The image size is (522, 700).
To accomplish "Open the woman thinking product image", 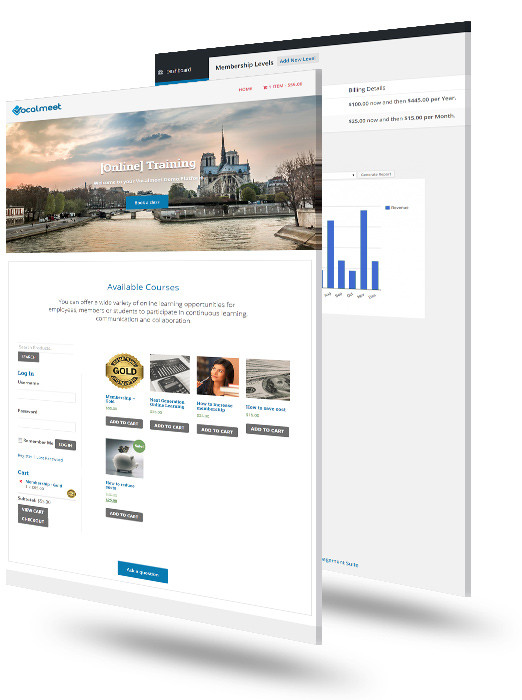I will (x=217, y=377).
